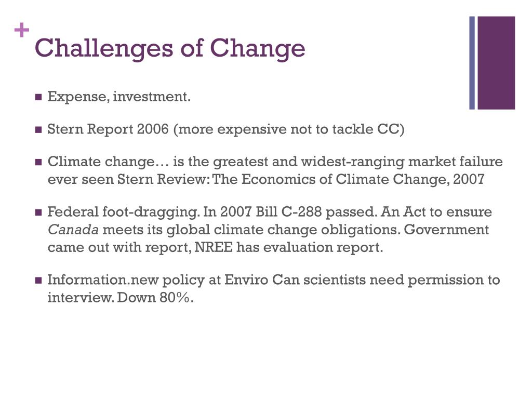Click the Expense, investment text line
The width and height of the screenshot is (532, 399).
click(119, 97)
